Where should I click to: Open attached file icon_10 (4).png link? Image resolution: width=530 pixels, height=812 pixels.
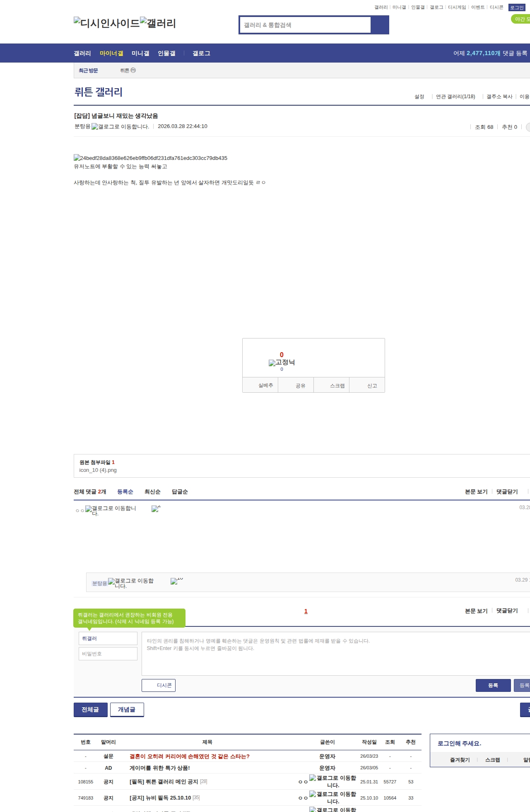pos(98,470)
